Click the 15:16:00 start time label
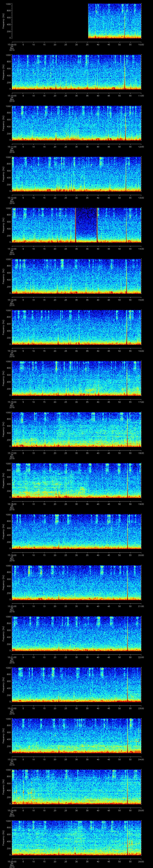The width and height of the screenshot is (153, 868). point(12,402)
